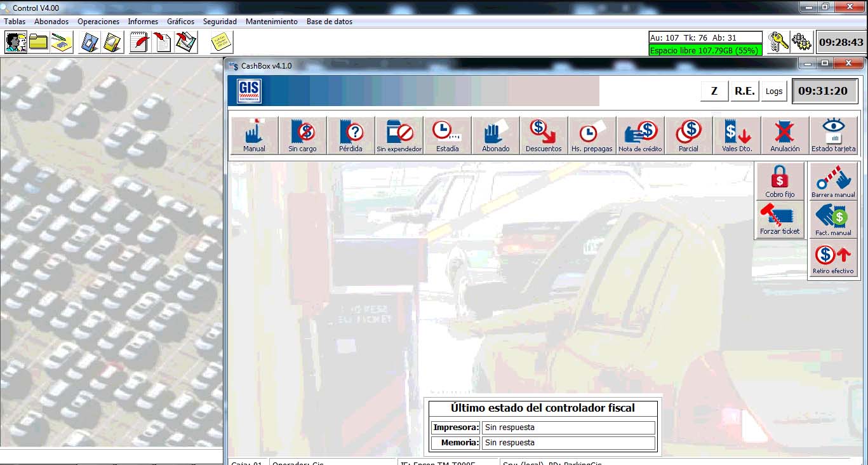Viewport: 868px width, 465px height.
Task: Click the green Espacio libre 107.79GB bar
Action: point(705,50)
